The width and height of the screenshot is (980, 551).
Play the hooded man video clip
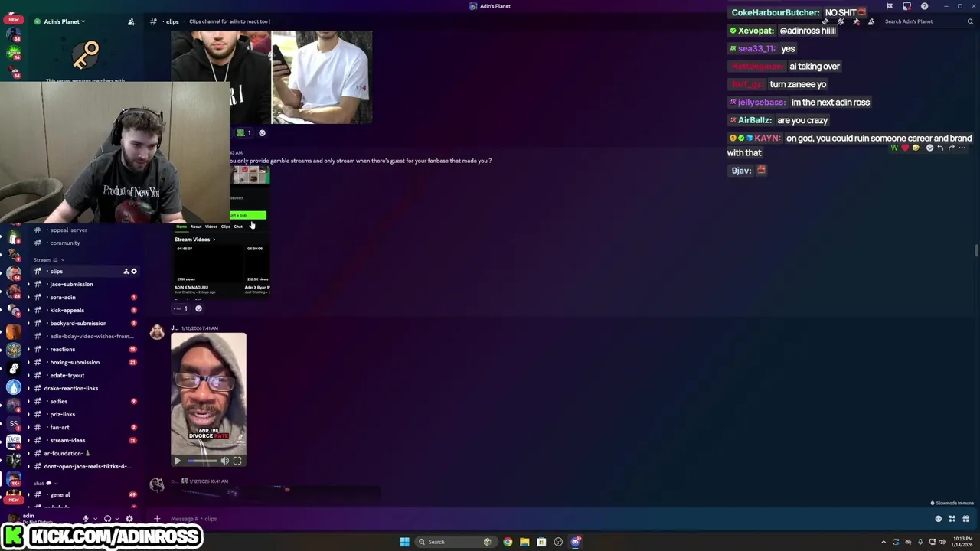coord(178,461)
